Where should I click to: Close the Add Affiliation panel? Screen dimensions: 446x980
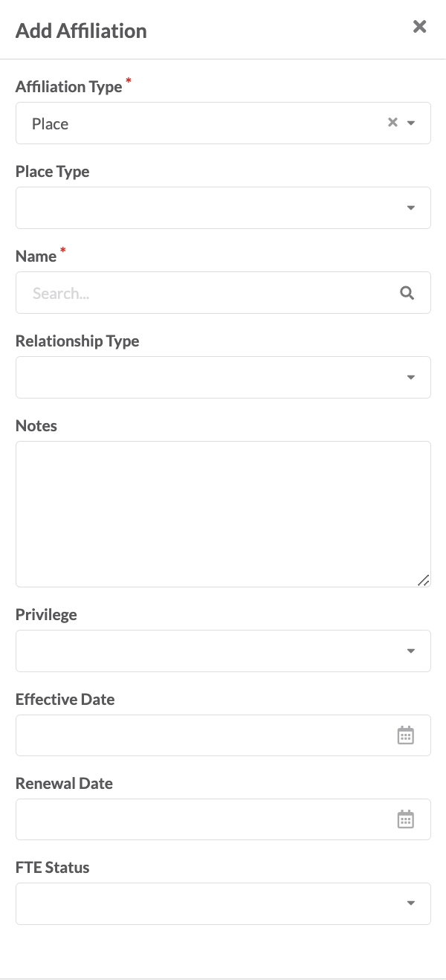420,27
